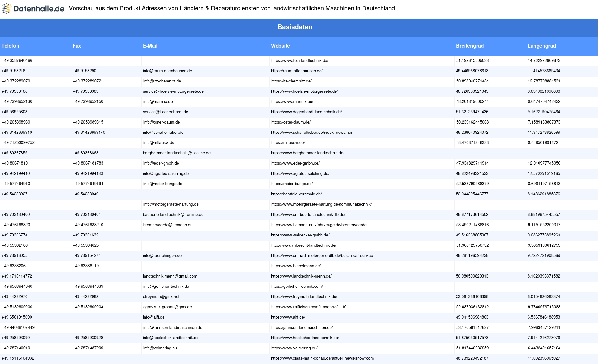Image resolution: width=598 pixels, height=364 pixels.
Task: Select the Längengrad column header
Action: coord(542,46)
